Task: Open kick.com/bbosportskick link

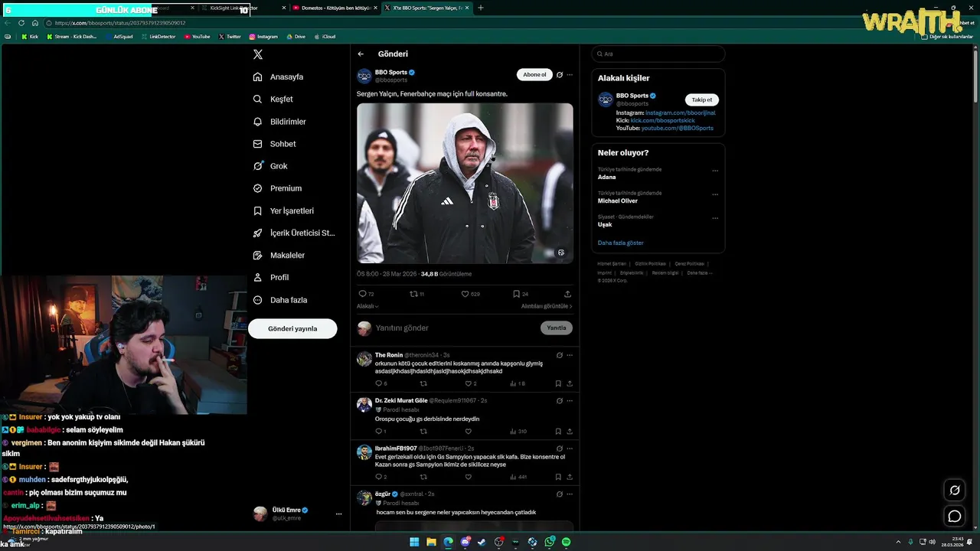Action: pos(663,120)
